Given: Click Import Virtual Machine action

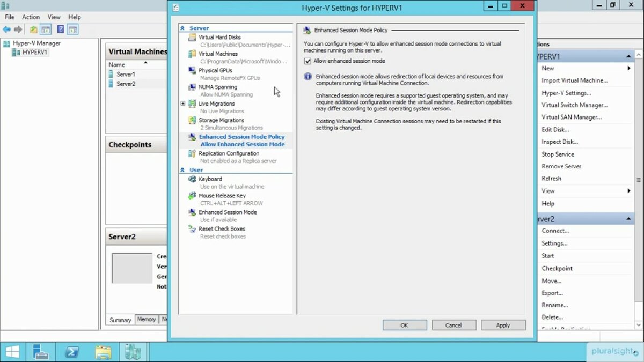Looking at the screenshot, I should click(x=574, y=80).
